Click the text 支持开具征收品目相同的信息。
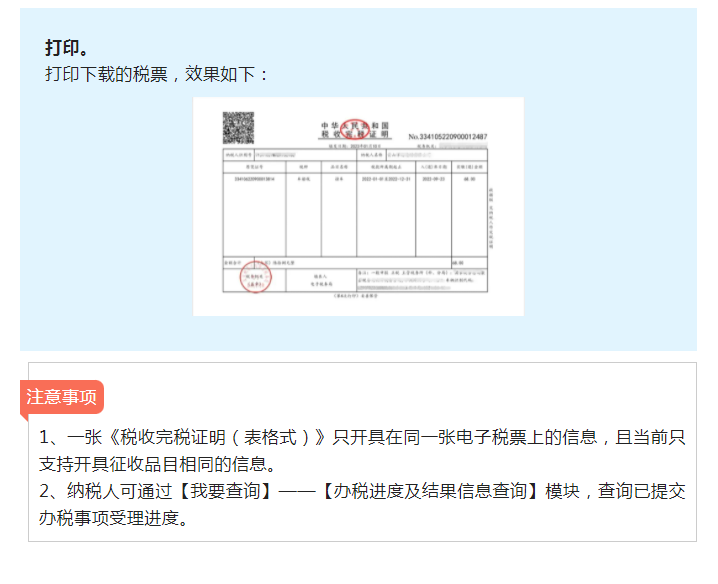This screenshot has height=584, width=718. pyautogui.click(x=158, y=464)
